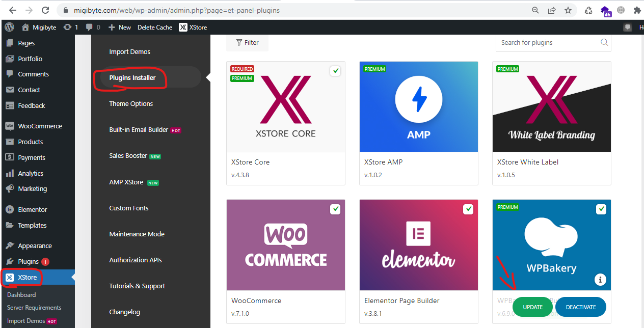Toggle the WooCommerce card checkmark
This screenshot has height=328, width=644.
pyautogui.click(x=335, y=209)
